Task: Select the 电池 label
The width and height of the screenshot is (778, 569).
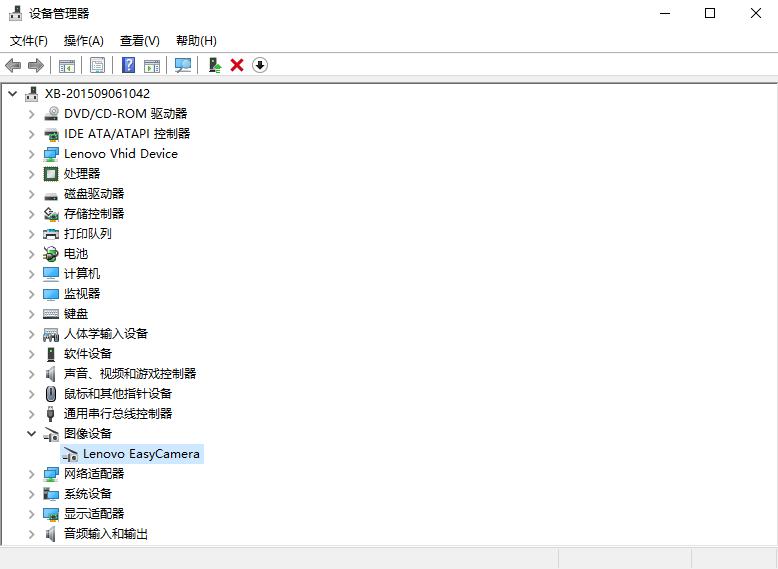Action: tap(76, 253)
